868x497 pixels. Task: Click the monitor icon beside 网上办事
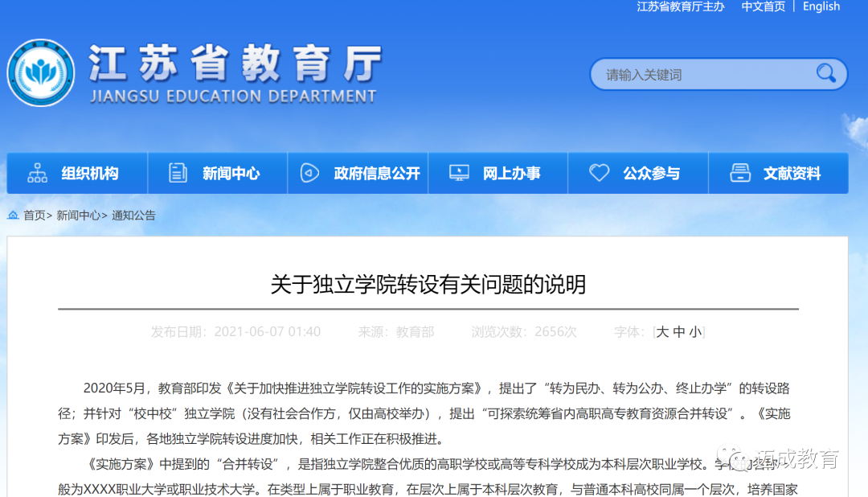pos(459,172)
